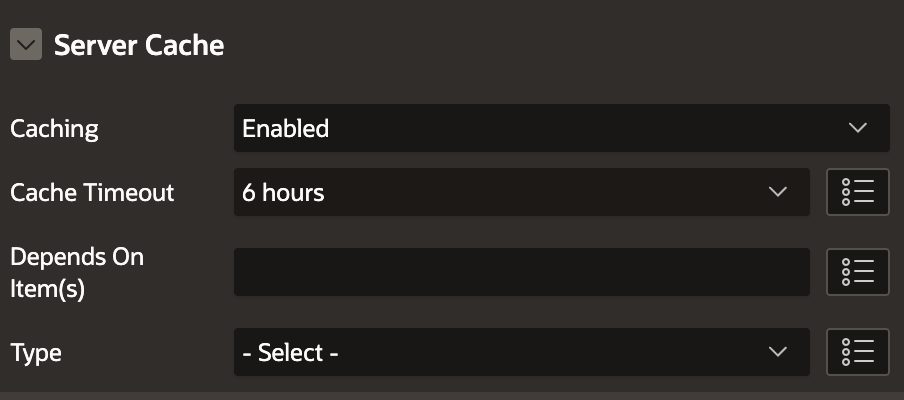904x400 pixels.
Task: Open the Caching dropdown showing Enabled
Action: click(560, 128)
